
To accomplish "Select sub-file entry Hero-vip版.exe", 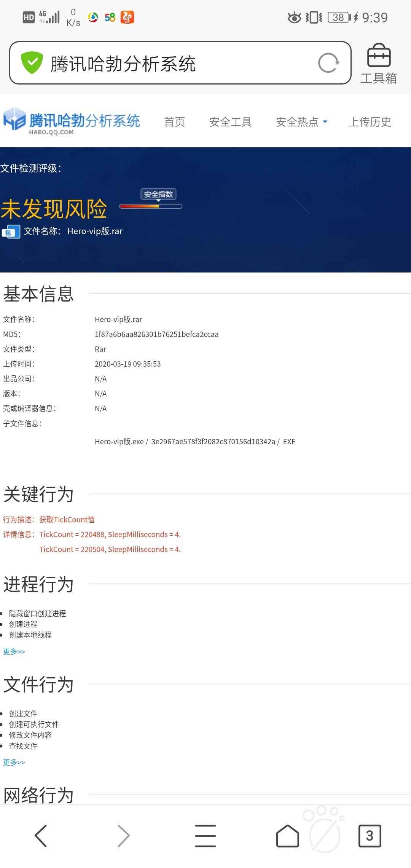I will [119, 442].
